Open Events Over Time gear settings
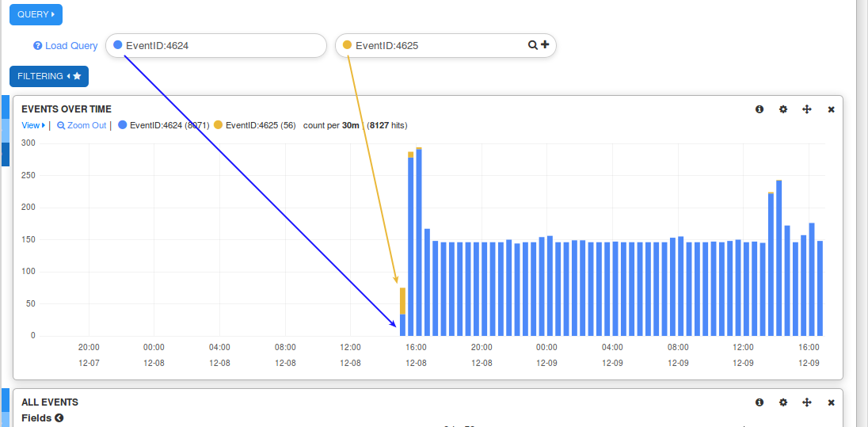The image size is (868, 427). pyautogui.click(x=783, y=109)
